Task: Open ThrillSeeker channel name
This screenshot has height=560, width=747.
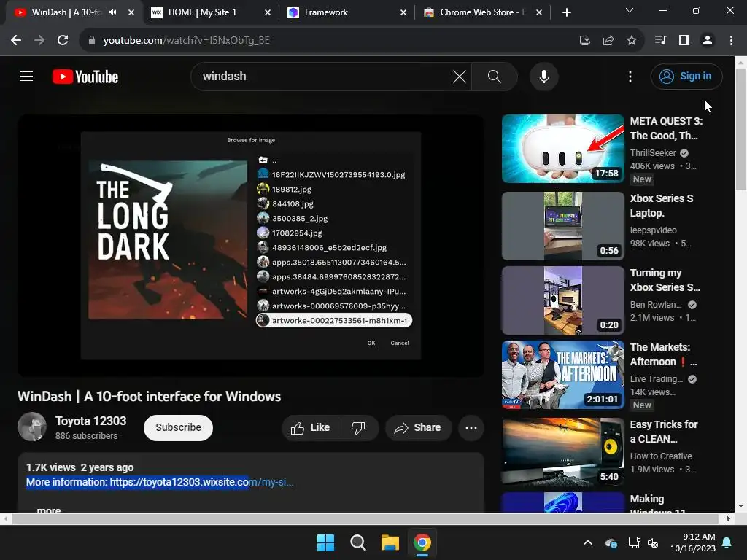Action: (x=653, y=153)
